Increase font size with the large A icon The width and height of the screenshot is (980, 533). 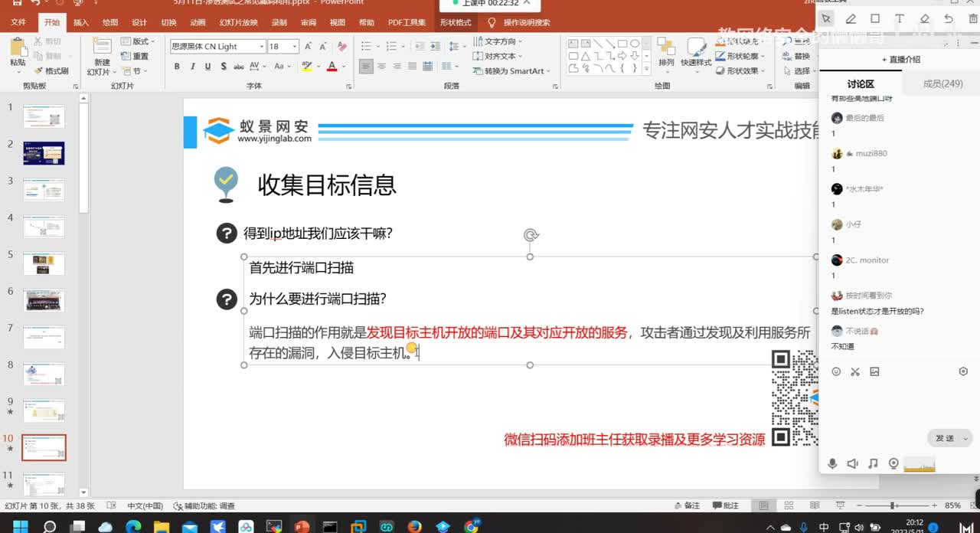tap(309, 46)
